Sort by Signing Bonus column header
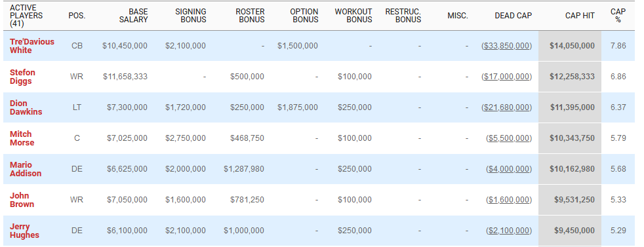The width and height of the screenshot is (644, 247). pyautogui.click(x=191, y=16)
